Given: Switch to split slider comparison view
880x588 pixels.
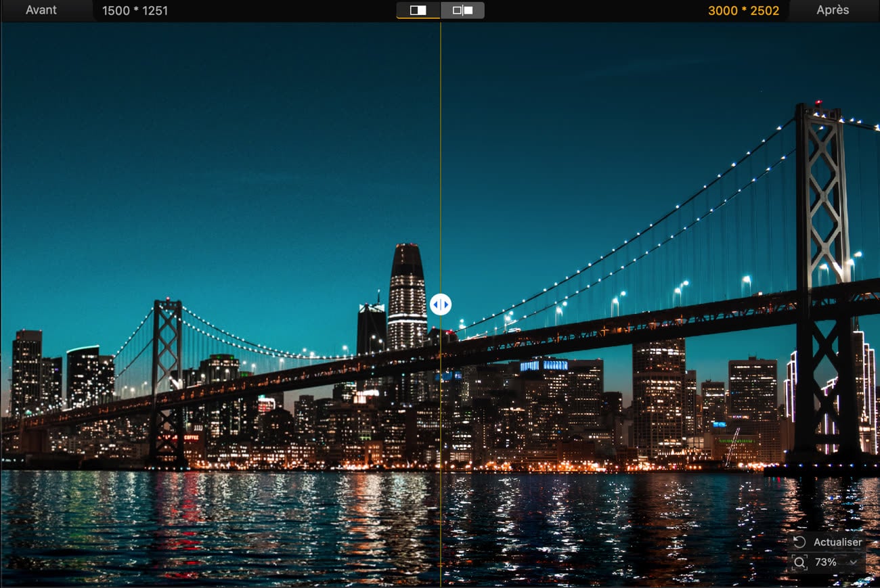Looking at the screenshot, I should (x=418, y=10).
